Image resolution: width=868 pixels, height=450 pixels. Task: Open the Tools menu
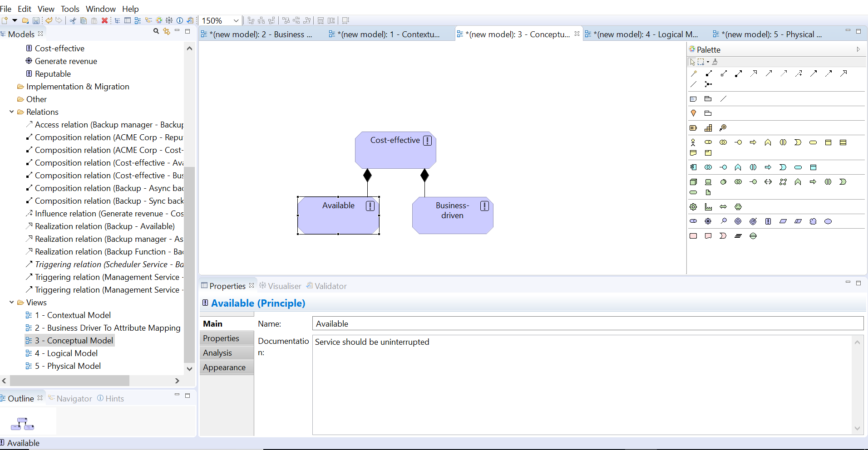pyautogui.click(x=70, y=9)
